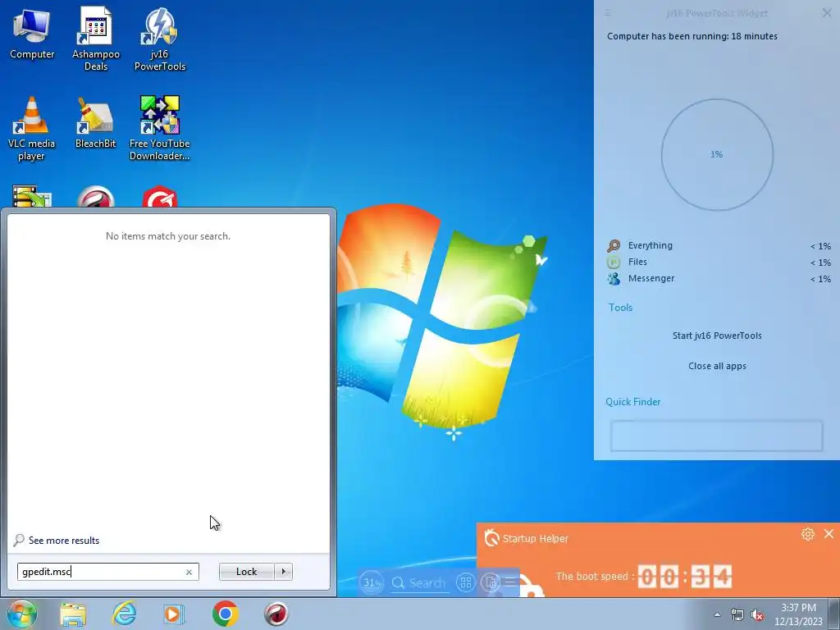Click Close all apps in the widget

coord(717,367)
